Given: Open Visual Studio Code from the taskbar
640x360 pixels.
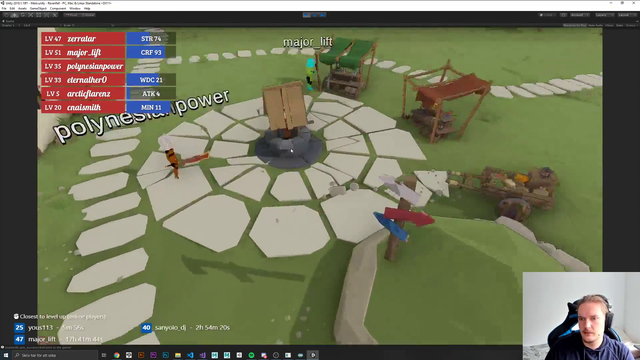Looking at the screenshot, I should (x=190, y=355).
